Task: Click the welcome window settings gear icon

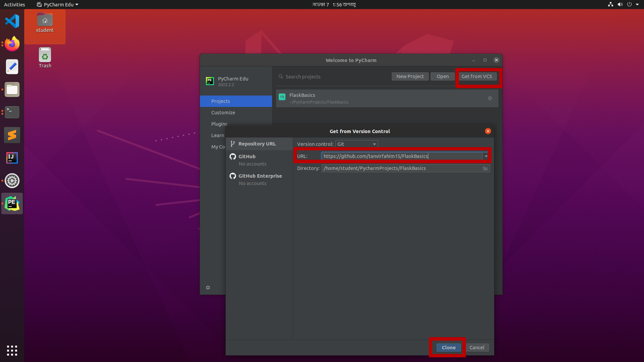Action: (x=208, y=288)
